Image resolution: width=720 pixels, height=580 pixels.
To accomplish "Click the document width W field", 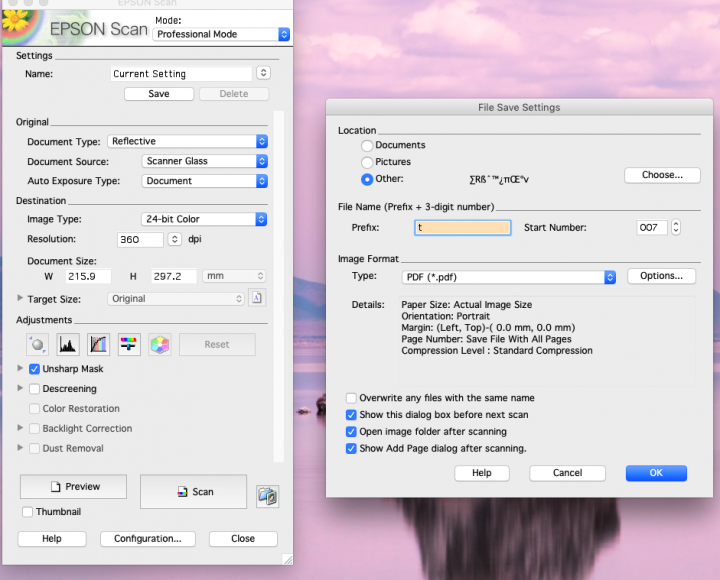I will pyautogui.click(x=88, y=276).
